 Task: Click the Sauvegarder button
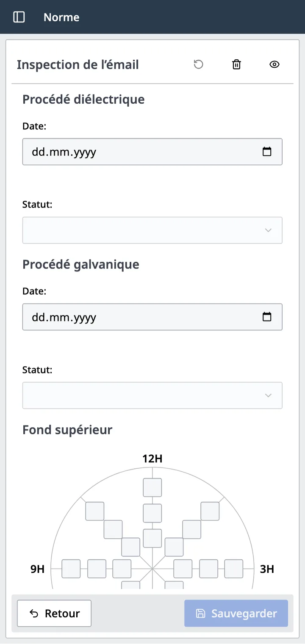[x=236, y=613]
